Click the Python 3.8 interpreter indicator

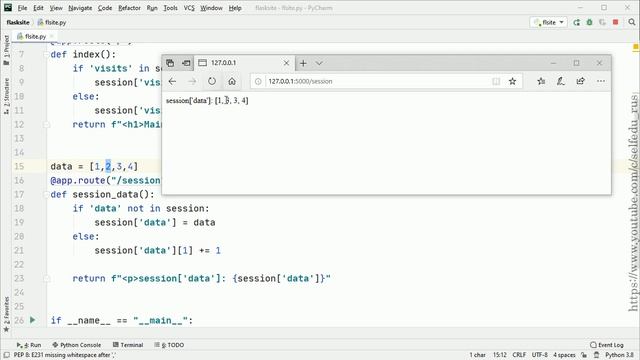coord(619,355)
